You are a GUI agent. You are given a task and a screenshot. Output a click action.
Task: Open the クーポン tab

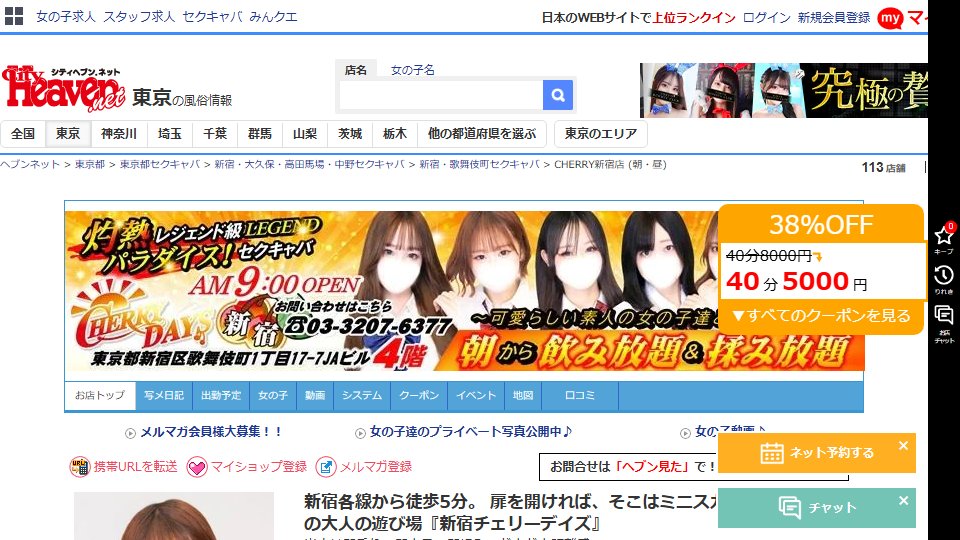419,396
